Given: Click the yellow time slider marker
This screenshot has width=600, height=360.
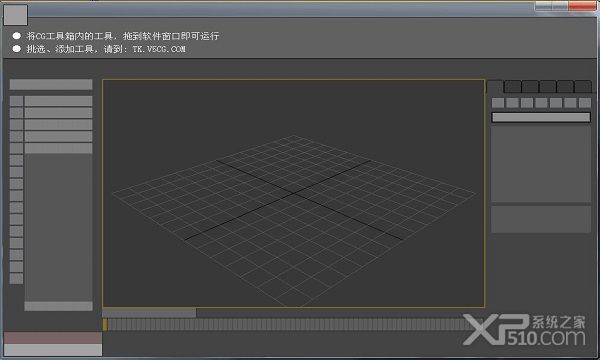Looking at the screenshot, I should (x=105, y=324).
